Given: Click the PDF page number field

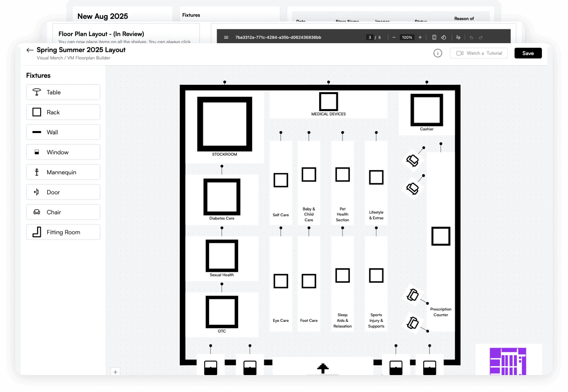Looking at the screenshot, I should (370, 37).
